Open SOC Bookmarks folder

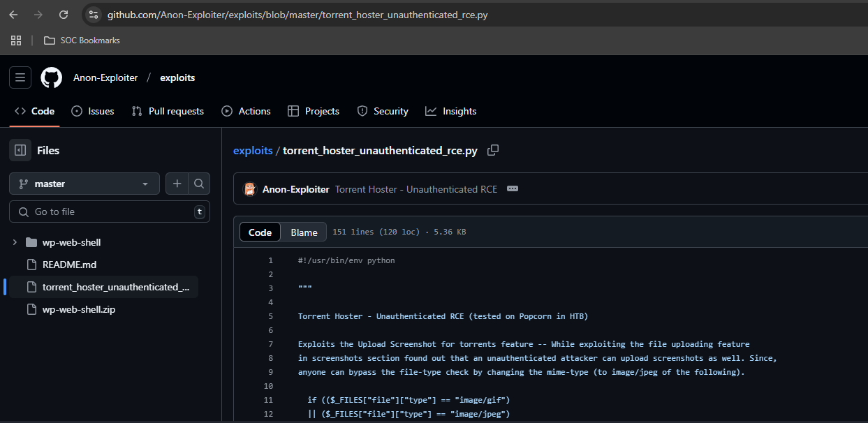[82, 40]
